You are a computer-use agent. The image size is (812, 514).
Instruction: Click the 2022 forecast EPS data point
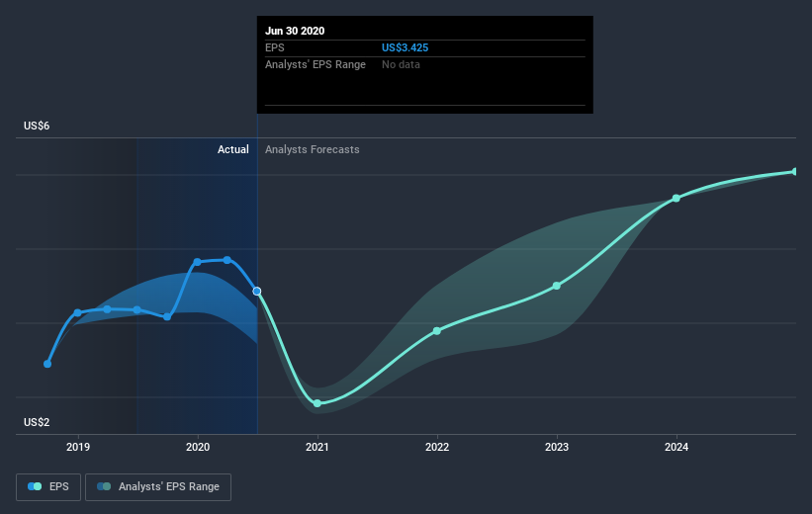436,331
